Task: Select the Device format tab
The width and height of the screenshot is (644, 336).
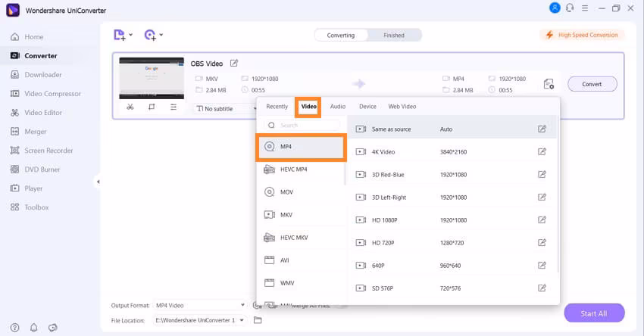Action: point(367,106)
